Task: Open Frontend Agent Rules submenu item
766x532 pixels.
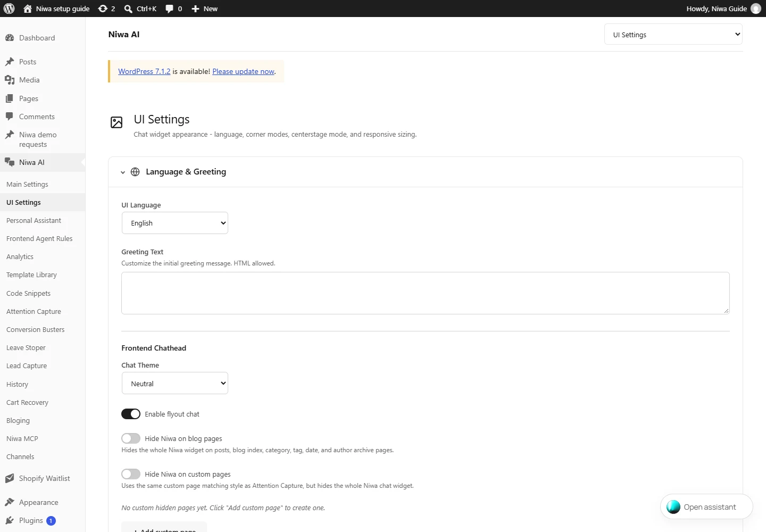Action: 39,238
